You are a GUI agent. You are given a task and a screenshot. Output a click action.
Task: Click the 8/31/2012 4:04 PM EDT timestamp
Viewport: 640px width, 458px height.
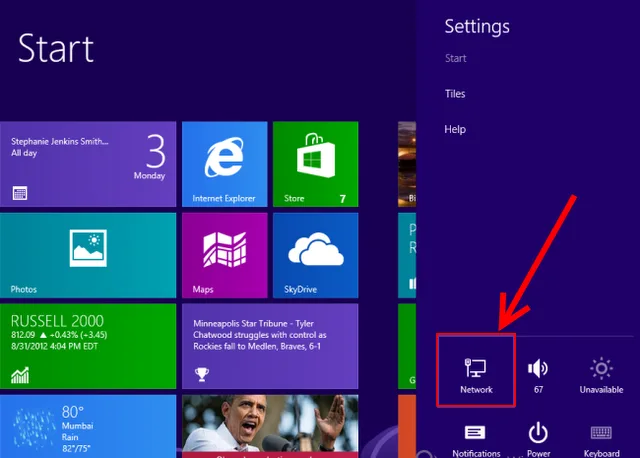[54, 346]
